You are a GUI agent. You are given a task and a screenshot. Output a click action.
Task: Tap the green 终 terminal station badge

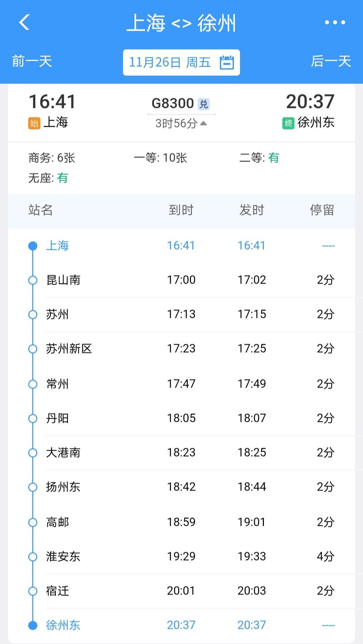pyautogui.click(x=288, y=123)
